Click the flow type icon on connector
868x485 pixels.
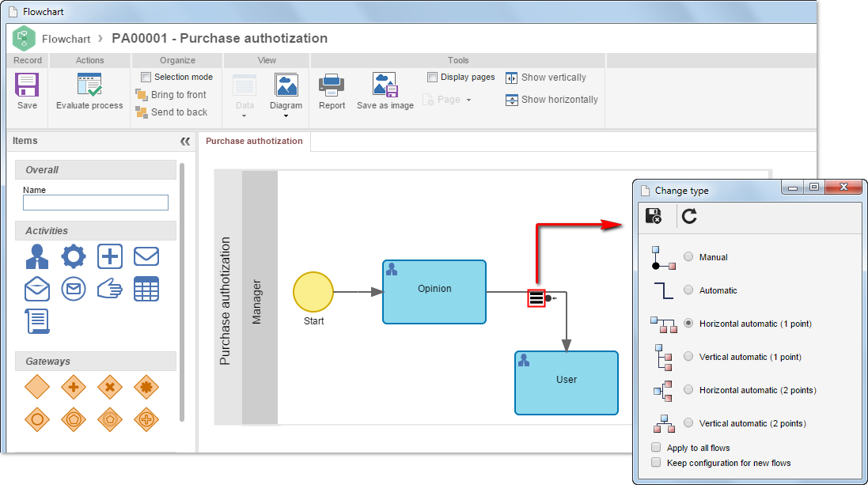pos(536,298)
